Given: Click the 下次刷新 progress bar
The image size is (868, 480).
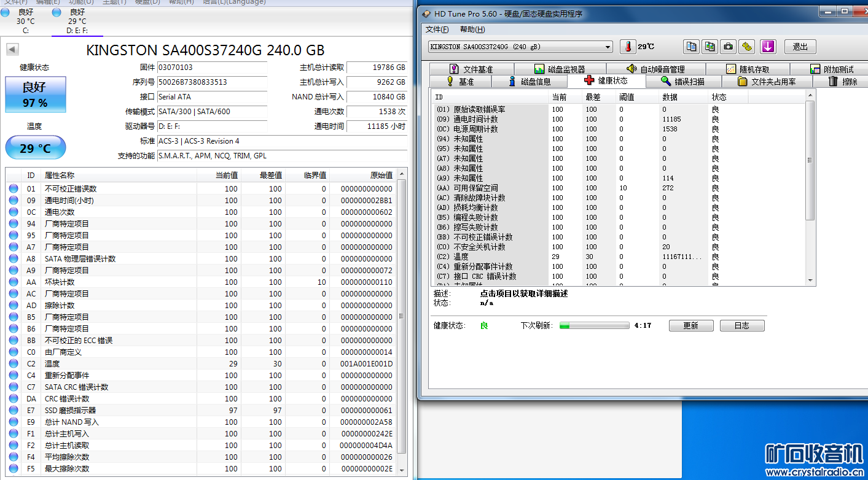Looking at the screenshot, I should tap(594, 325).
